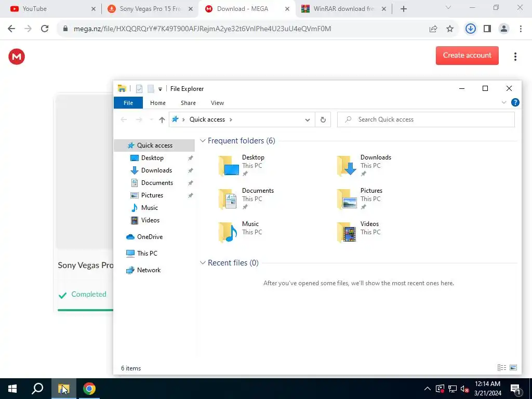Click File Explorer refresh button
This screenshot has width=532, height=399.
[x=323, y=119]
